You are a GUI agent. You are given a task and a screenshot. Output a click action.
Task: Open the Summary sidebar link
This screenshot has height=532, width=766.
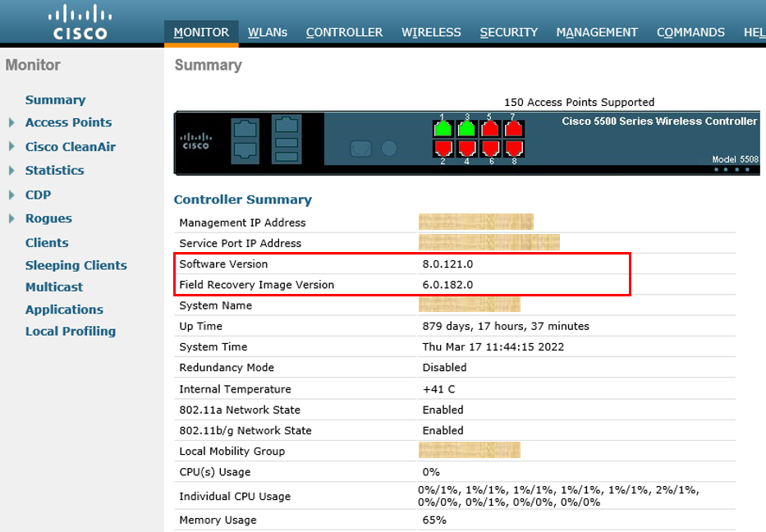pyautogui.click(x=55, y=100)
